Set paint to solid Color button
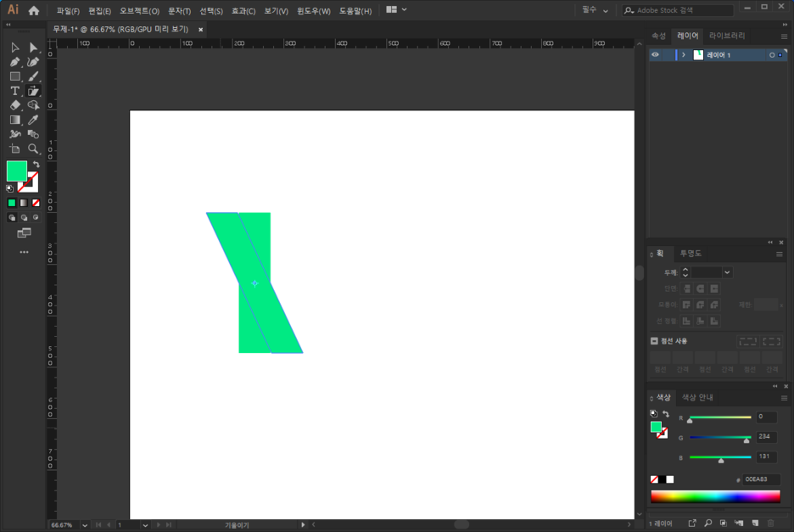Screen dimensions: 794x532 (x=12, y=203)
